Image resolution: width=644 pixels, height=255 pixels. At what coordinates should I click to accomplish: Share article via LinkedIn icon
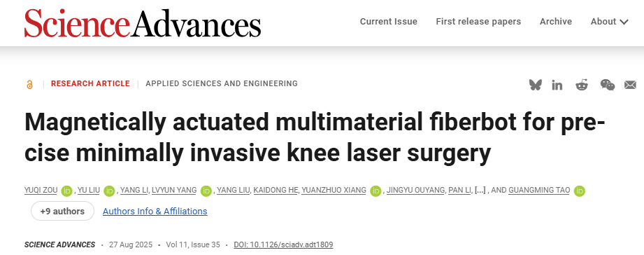557,85
